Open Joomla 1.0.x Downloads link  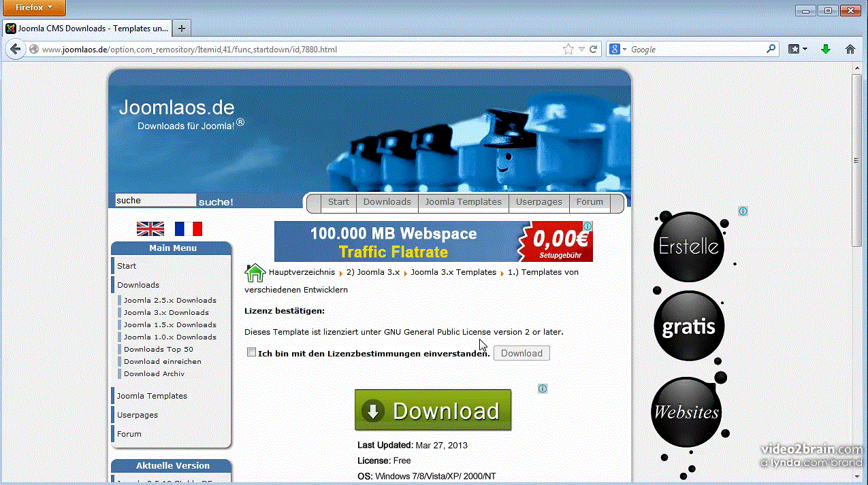pyautogui.click(x=170, y=337)
